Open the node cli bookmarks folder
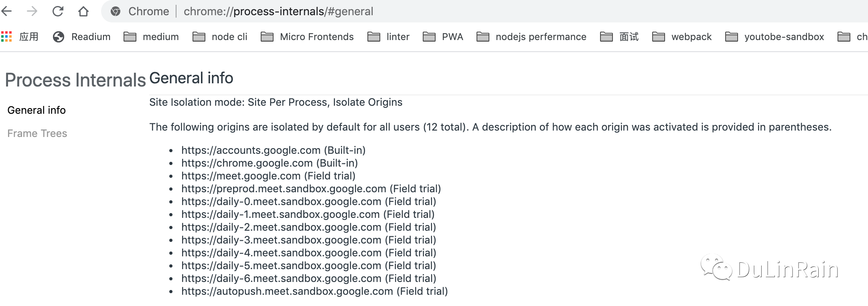This screenshot has width=868, height=306. 220,37
